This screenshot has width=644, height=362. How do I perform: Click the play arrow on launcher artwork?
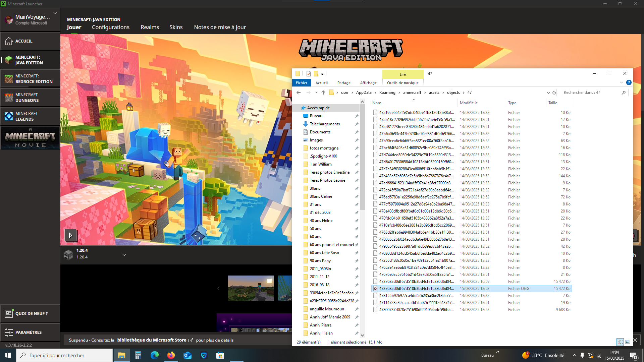tap(70, 235)
